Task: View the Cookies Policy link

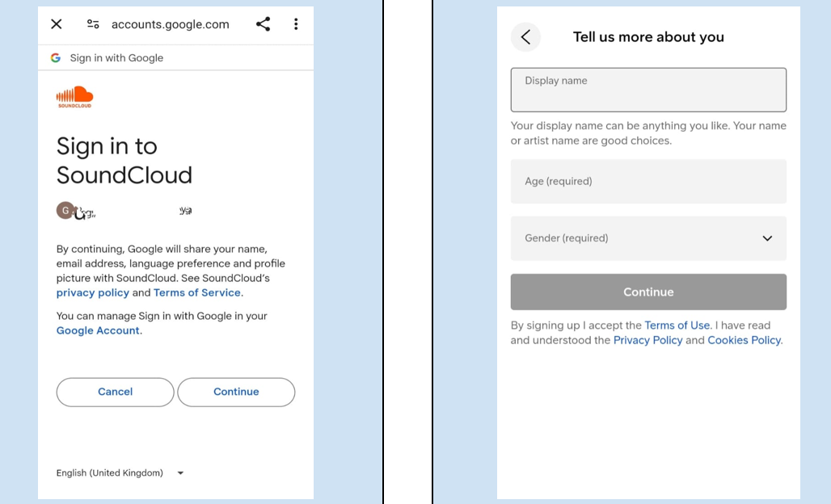Action: 744,341
